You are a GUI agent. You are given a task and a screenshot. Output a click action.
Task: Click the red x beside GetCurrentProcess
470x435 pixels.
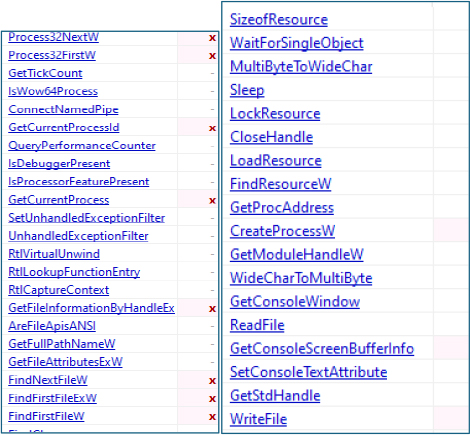pyautogui.click(x=212, y=201)
